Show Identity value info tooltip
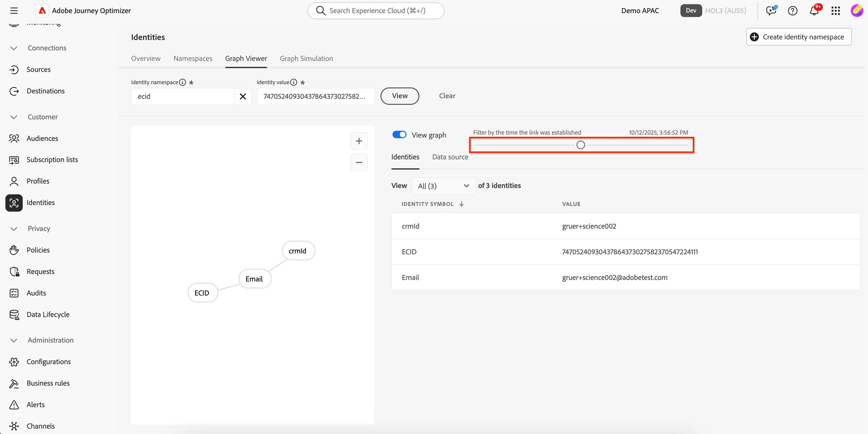Viewport: 868px width, 434px height. tap(294, 82)
